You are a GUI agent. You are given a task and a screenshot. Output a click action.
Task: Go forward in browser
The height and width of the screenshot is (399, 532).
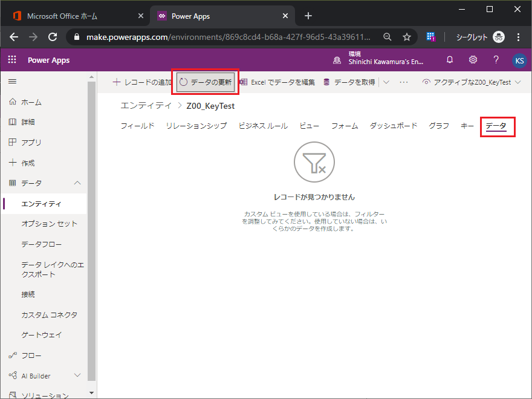[x=33, y=37]
